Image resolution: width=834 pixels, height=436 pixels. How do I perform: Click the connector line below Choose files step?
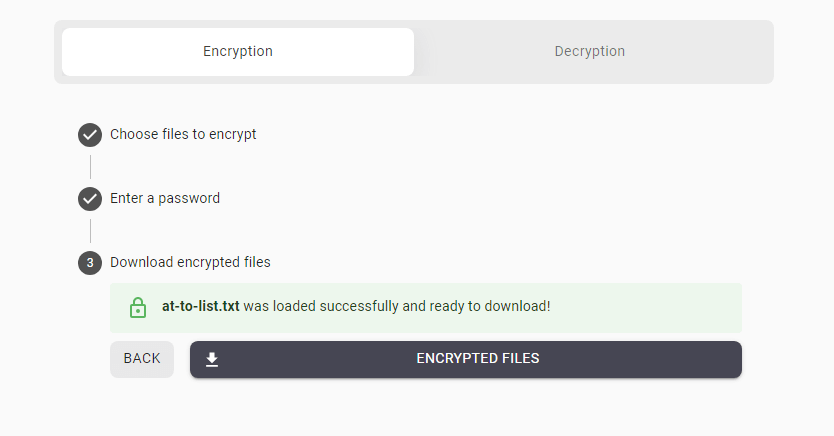(90, 167)
